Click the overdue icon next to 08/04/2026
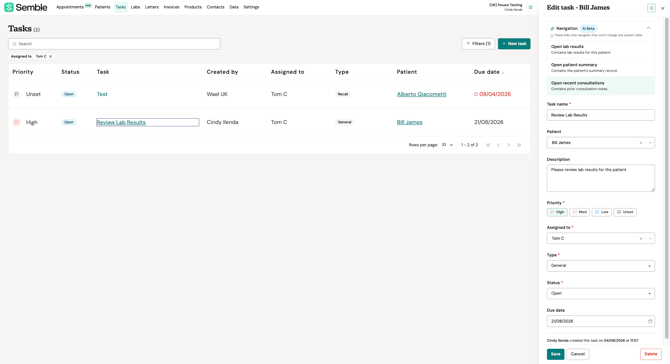Viewport: 670px width, 364px height. 476,94
